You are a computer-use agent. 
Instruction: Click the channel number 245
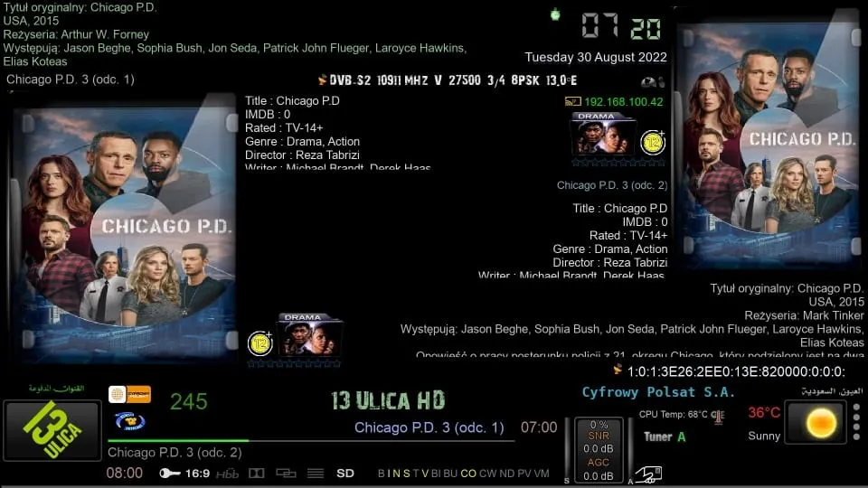pyautogui.click(x=189, y=401)
